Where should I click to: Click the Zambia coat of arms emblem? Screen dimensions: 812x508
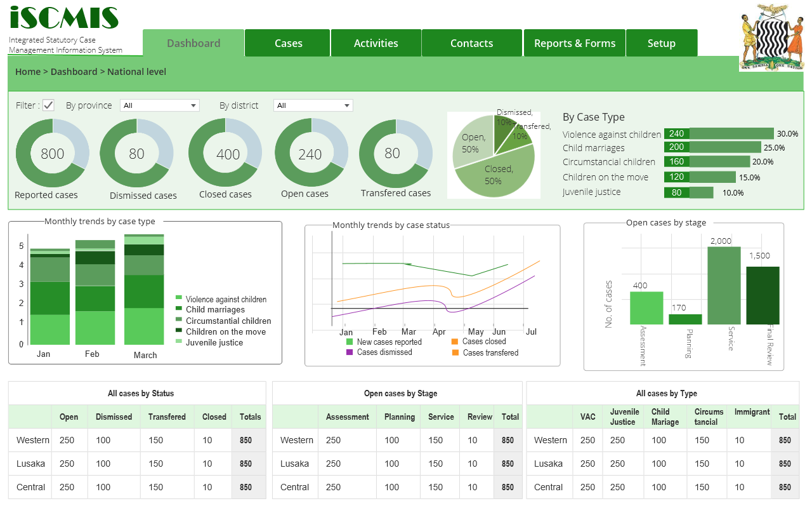[x=771, y=37]
